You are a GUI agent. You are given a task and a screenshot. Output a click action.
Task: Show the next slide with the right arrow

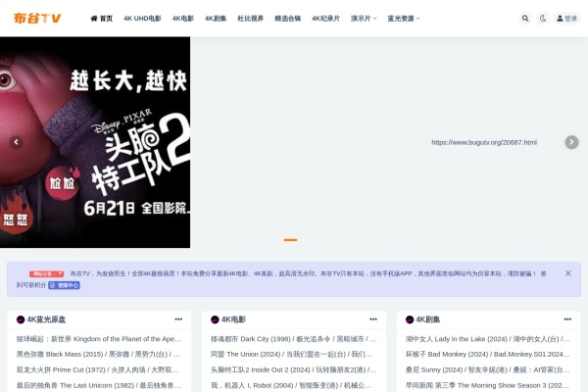571,142
